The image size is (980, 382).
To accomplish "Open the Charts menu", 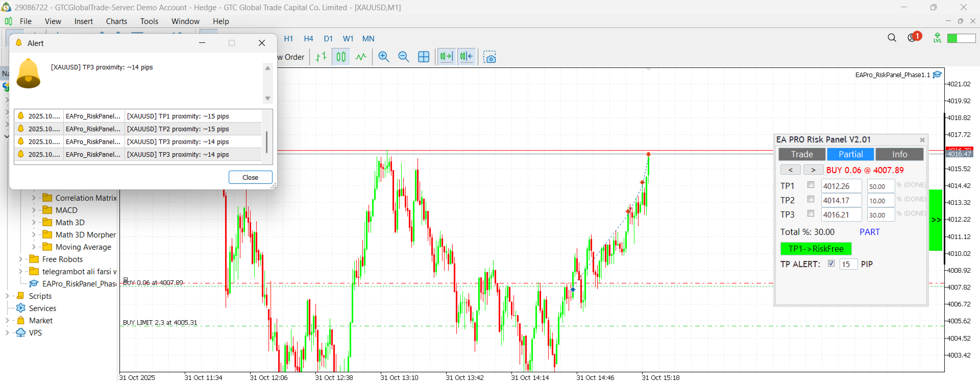I will click(x=116, y=21).
